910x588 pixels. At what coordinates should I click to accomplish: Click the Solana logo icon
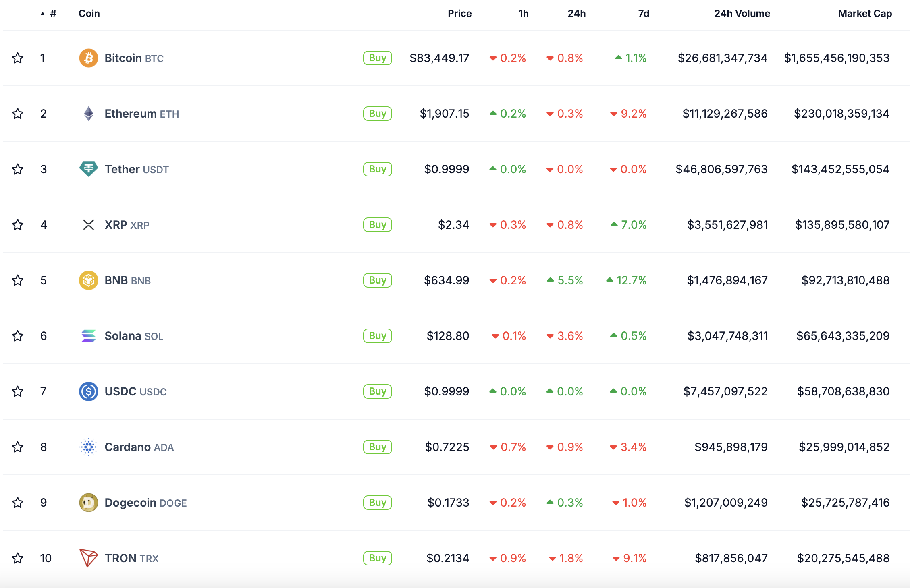point(89,336)
